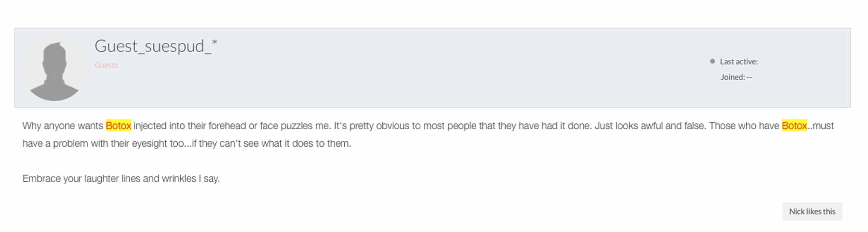
Task: Click the name Nick in likes box
Action: pyautogui.click(x=796, y=212)
